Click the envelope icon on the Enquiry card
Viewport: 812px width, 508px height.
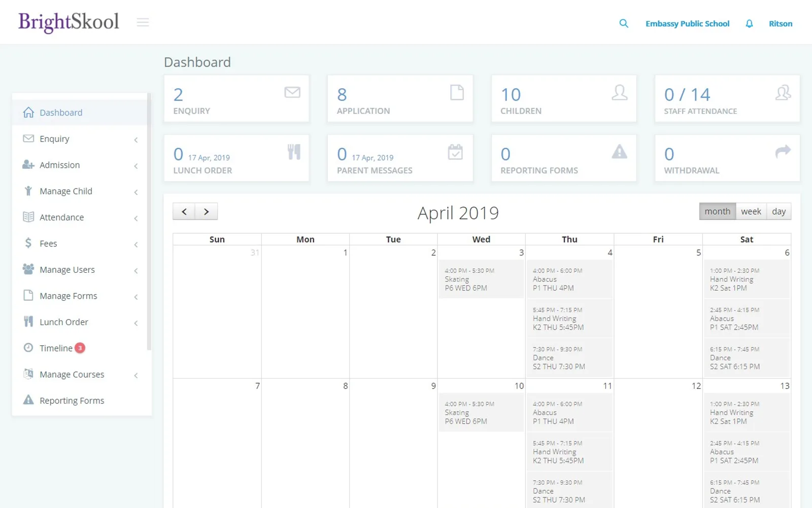292,92
